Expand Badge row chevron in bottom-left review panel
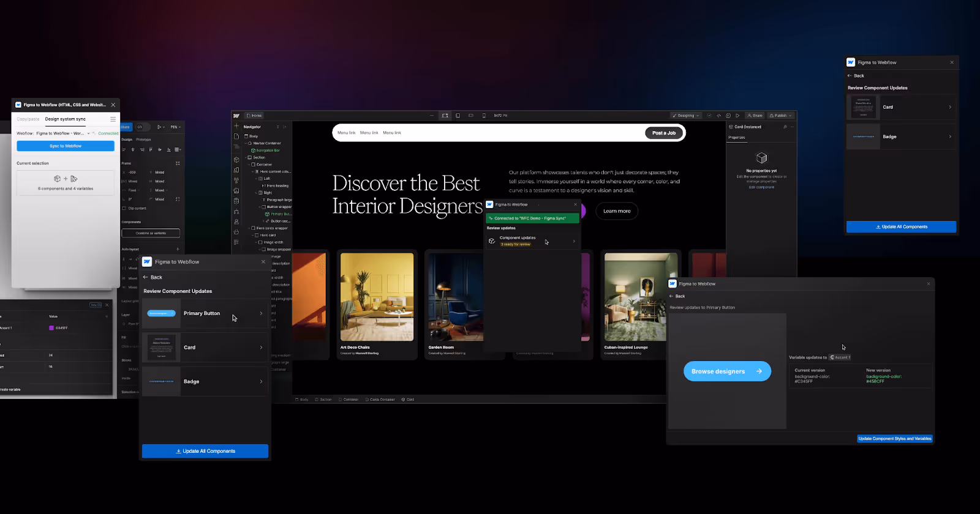The width and height of the screenshot is (980, 514). 261,382
